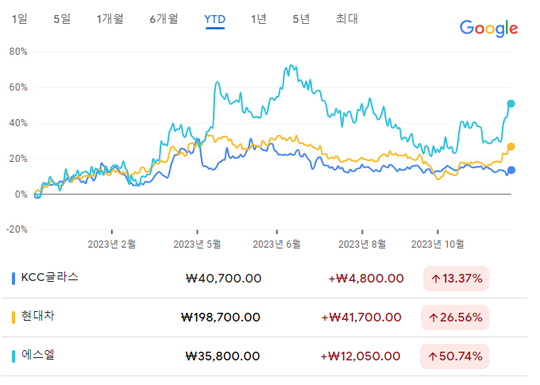The width and height of the screenshot is (540, 385).
Task: Click the YTD tab
Action: click(215, 19)
